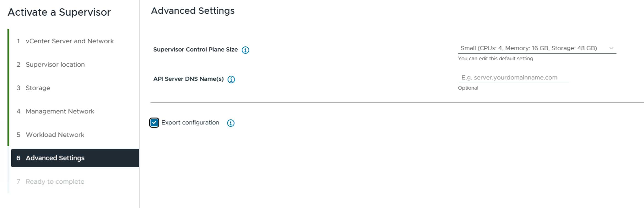Viewport: 644px width, 208px height.
Task: Click into the API Server DNS Name field
Action: click(x=513, y=78)
